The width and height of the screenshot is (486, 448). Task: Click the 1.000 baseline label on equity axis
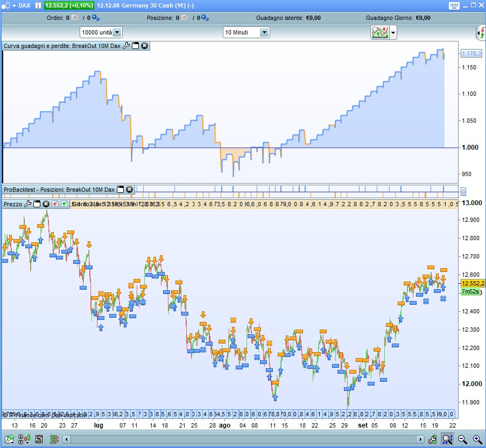(470, 147)
